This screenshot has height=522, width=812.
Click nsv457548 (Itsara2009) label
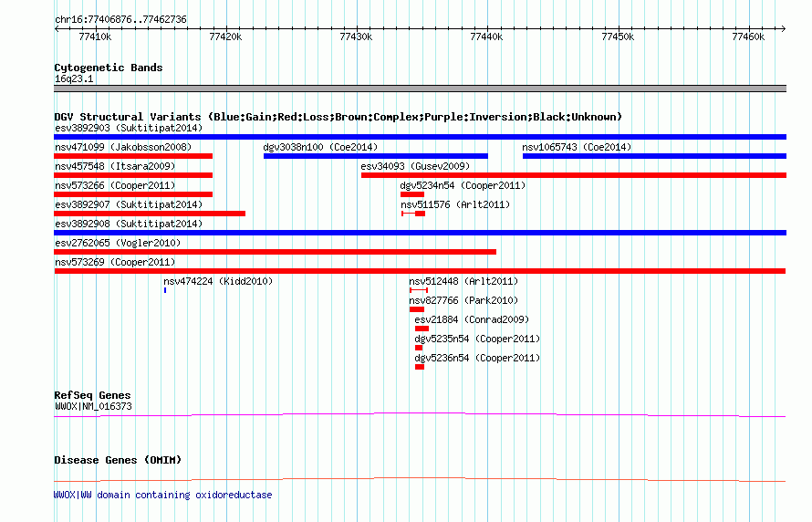pyautogui.click(x=115, y=166)
